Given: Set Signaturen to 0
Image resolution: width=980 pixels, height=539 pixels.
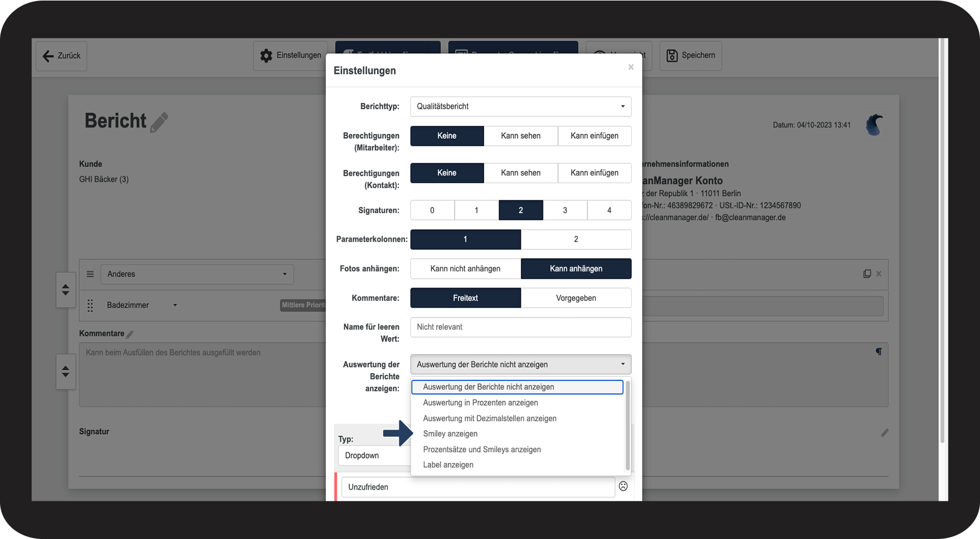Looking at the screenshot, I should [x=433, y=210].
